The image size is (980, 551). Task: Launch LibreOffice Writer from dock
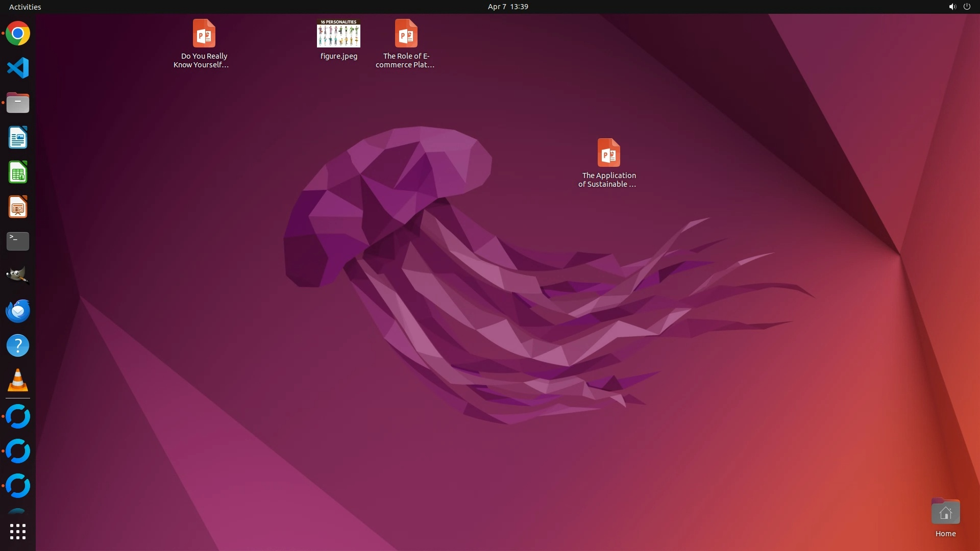(x=18, y=138)
